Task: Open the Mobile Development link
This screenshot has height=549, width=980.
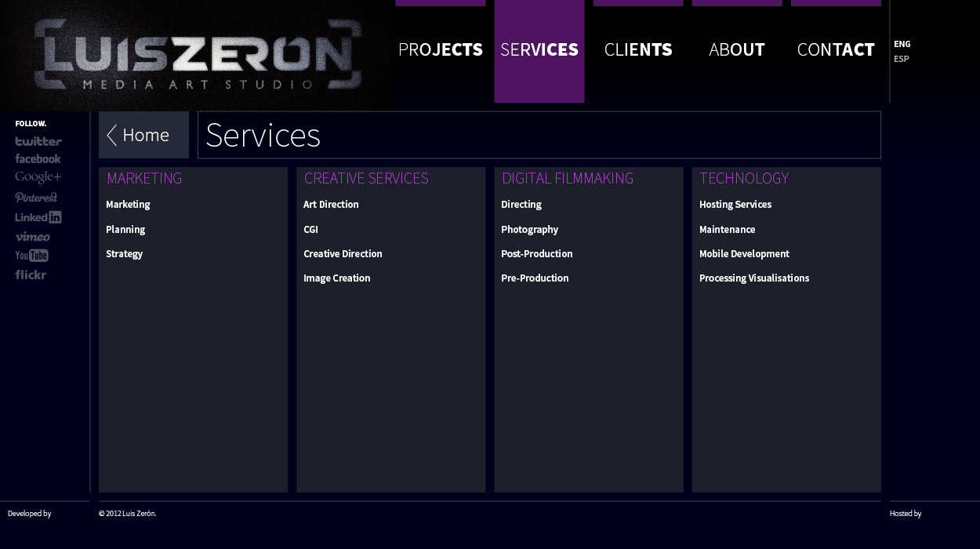Action: [x=744, y=254]
